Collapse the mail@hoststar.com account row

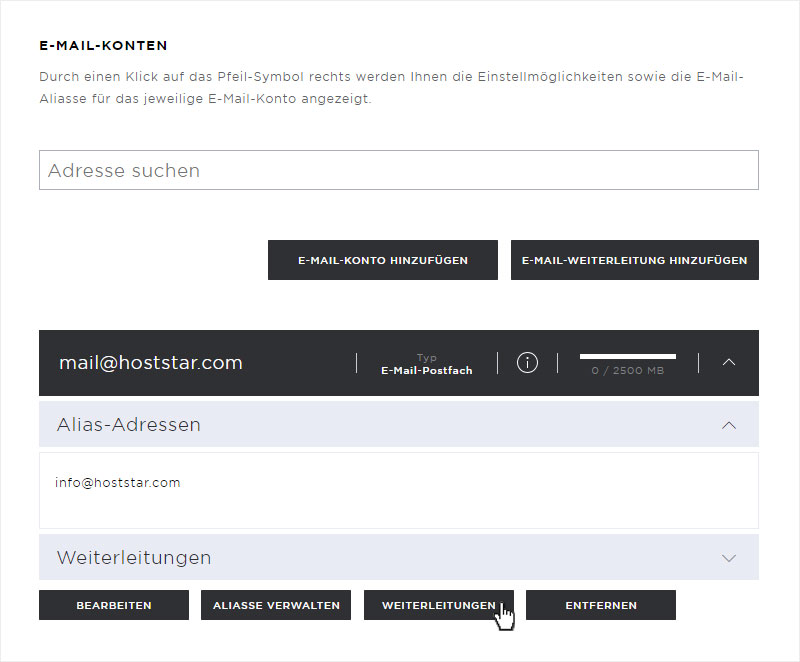tap(729, 362)
